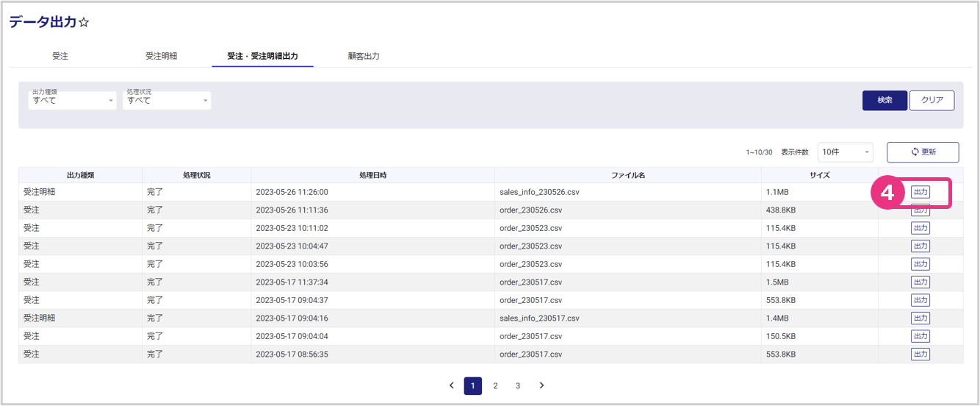Go to page 3 in pagination

tap(518, 385)
